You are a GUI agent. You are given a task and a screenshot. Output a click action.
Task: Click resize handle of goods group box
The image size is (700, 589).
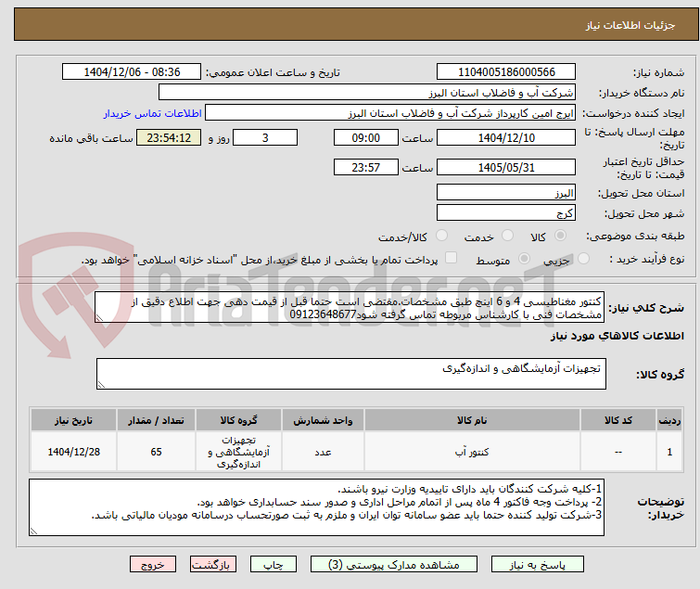101,385
